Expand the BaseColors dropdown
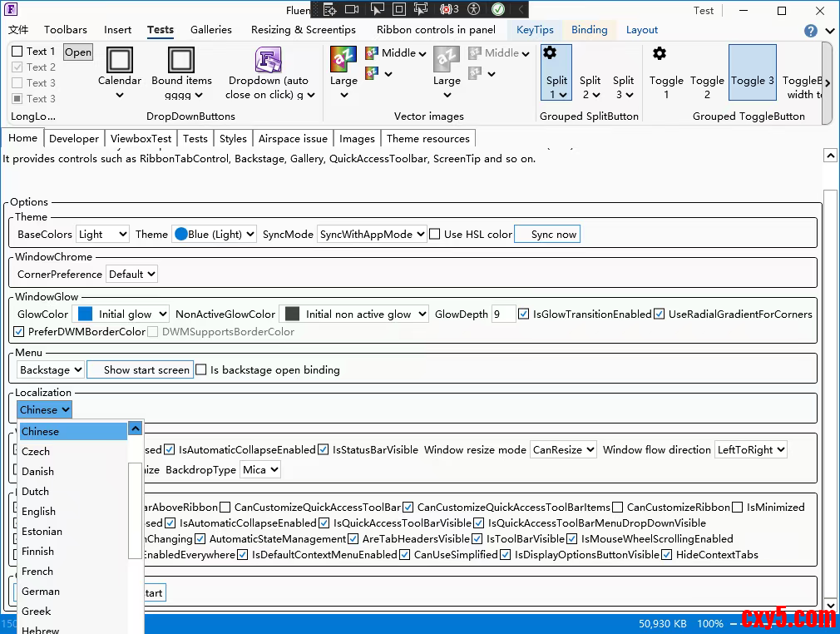The image size is (840, 634). click(x=102, y=235)
